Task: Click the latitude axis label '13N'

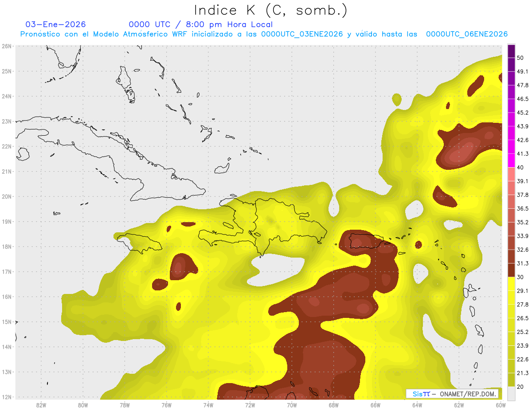Action: [7, 372]
